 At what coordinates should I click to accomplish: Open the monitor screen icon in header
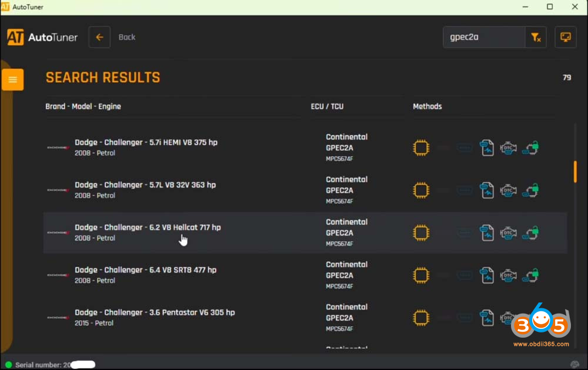pyautogui.click(x=566, y=37)
